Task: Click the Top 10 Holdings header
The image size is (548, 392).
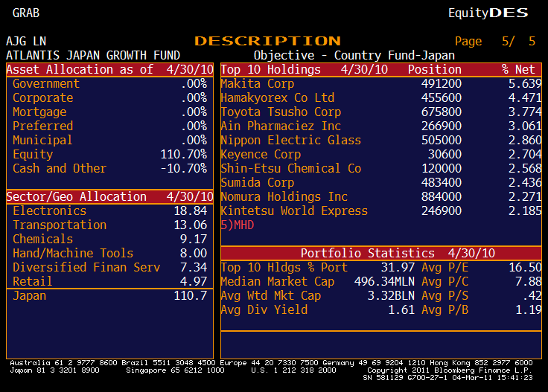Action: pyautogui.click(x=271, y=70)
